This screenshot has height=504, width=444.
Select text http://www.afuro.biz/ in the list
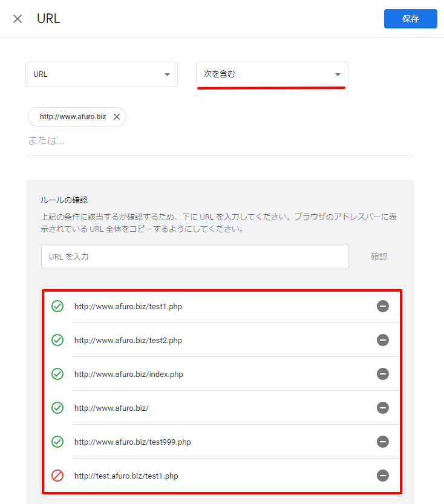[111, 408]
